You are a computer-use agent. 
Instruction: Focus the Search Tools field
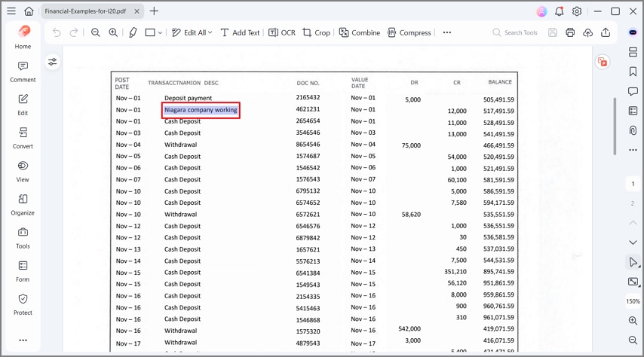pos(516,32)
